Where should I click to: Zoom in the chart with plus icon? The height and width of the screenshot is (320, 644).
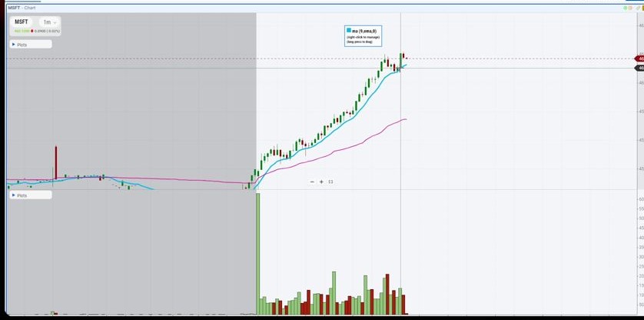pos(321,182)
